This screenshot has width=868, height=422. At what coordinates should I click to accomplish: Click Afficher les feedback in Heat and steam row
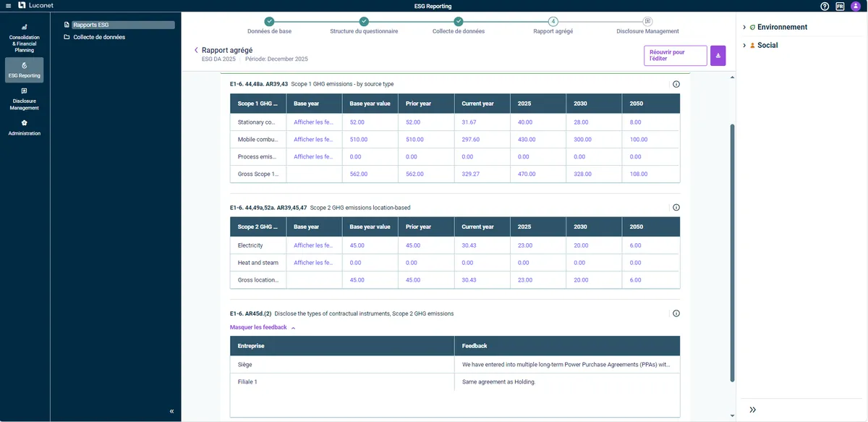pos(313,263)
